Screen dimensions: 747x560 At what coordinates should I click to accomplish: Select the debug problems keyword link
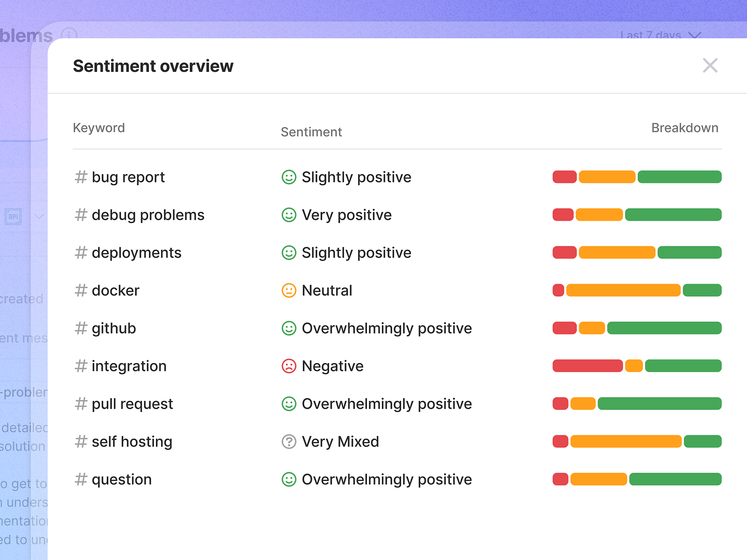pos(148,215)
